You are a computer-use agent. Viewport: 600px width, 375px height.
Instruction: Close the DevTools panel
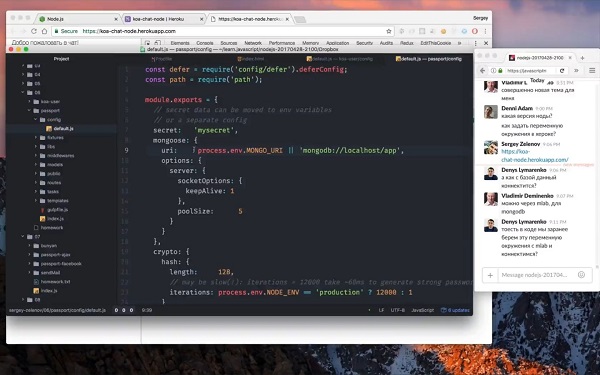pyautogui.click(x=486, y=43)
